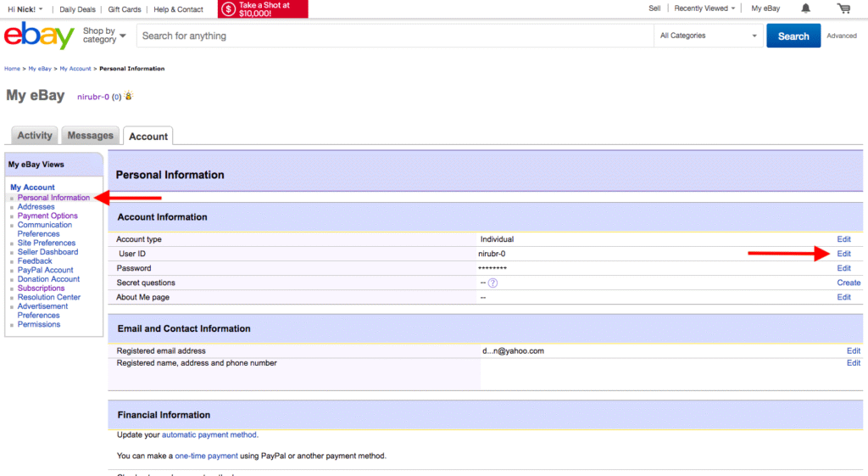Click the star icon beside the username
Image resolution: width=868 pixels, height=476 pixels.
(x=129, y=97)
